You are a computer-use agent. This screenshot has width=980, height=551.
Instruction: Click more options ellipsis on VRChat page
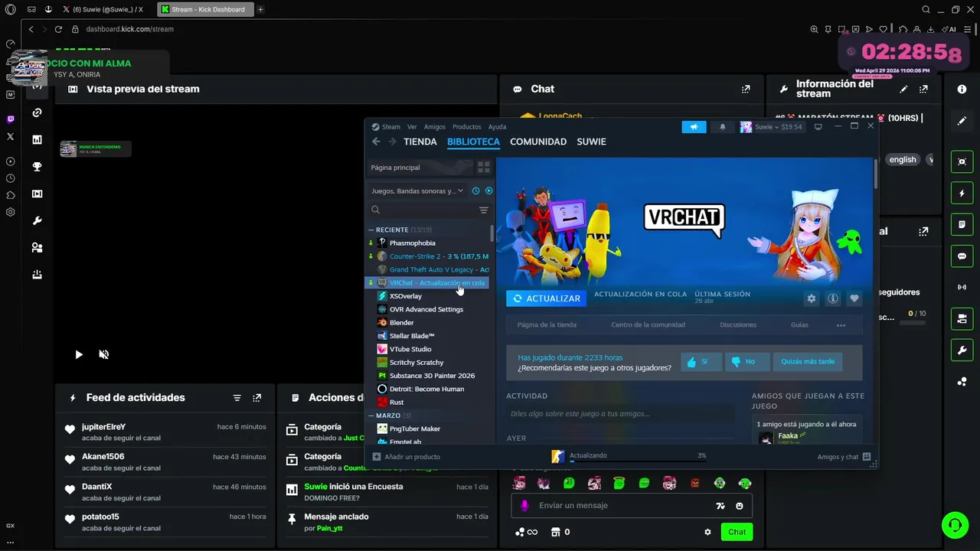[x=841, y=325]
